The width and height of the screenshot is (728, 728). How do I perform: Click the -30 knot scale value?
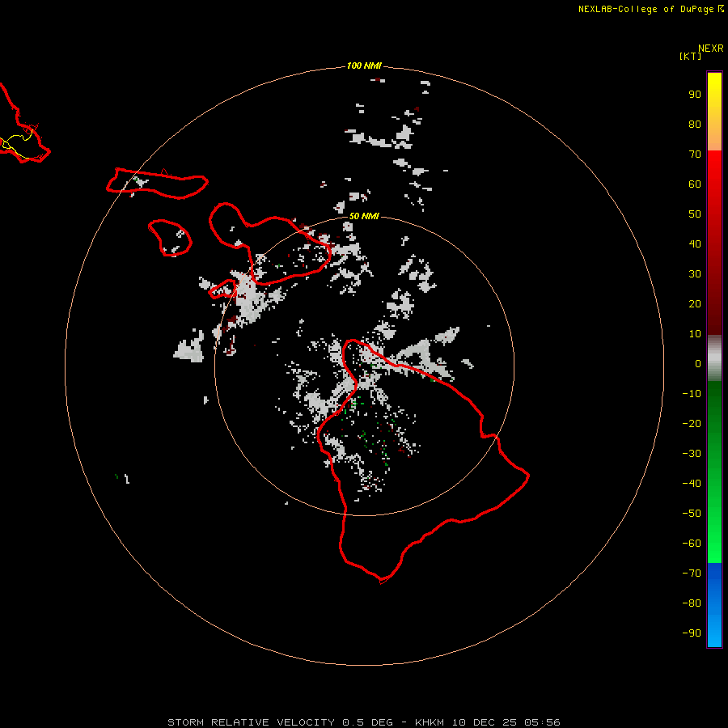692,454
